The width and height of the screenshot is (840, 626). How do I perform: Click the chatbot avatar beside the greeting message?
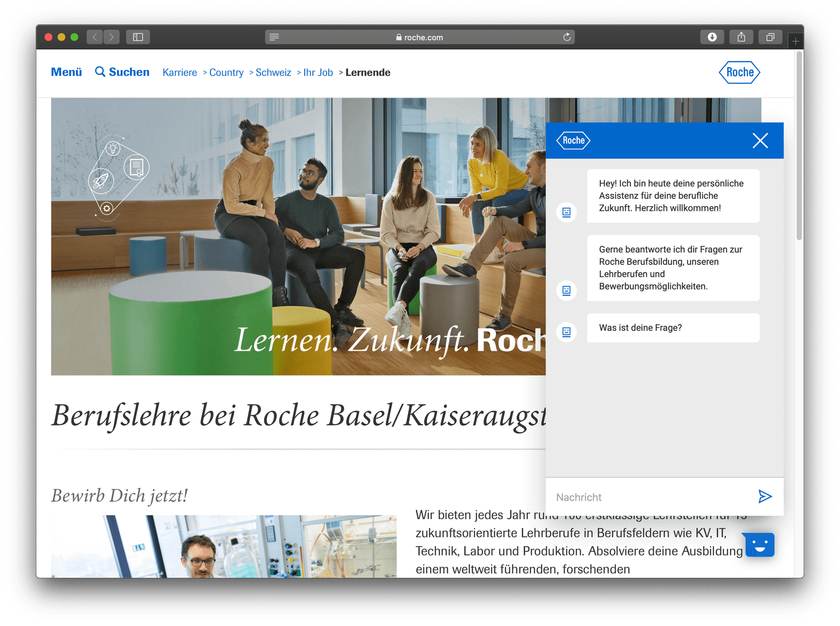tap(566, 212)
